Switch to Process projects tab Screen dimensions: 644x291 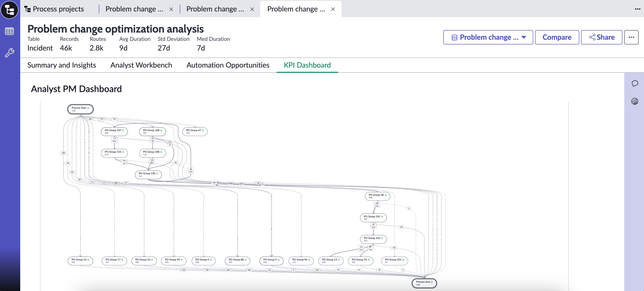(54, 9)
